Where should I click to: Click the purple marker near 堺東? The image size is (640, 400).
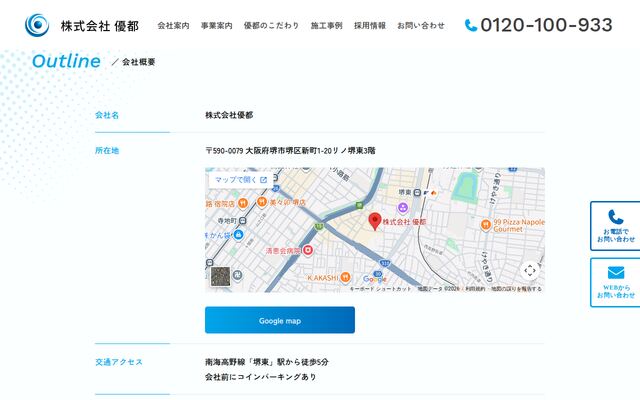(403, 208)
